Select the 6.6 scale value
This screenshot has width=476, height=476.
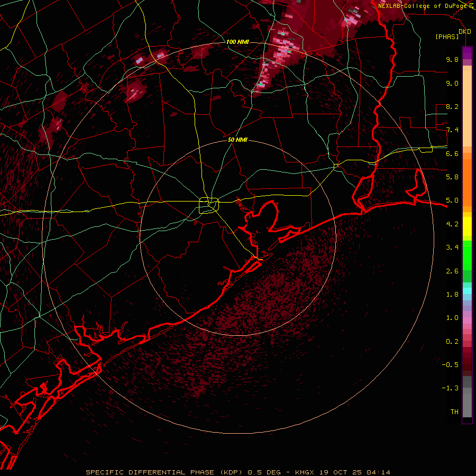(452, 153)
